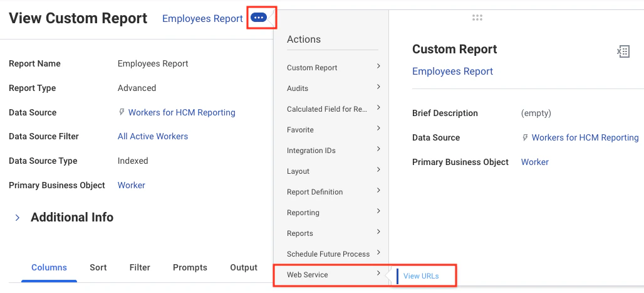
Task: Expand Schedule Future Process submenu arrow
Action: [x=378, y=252]
